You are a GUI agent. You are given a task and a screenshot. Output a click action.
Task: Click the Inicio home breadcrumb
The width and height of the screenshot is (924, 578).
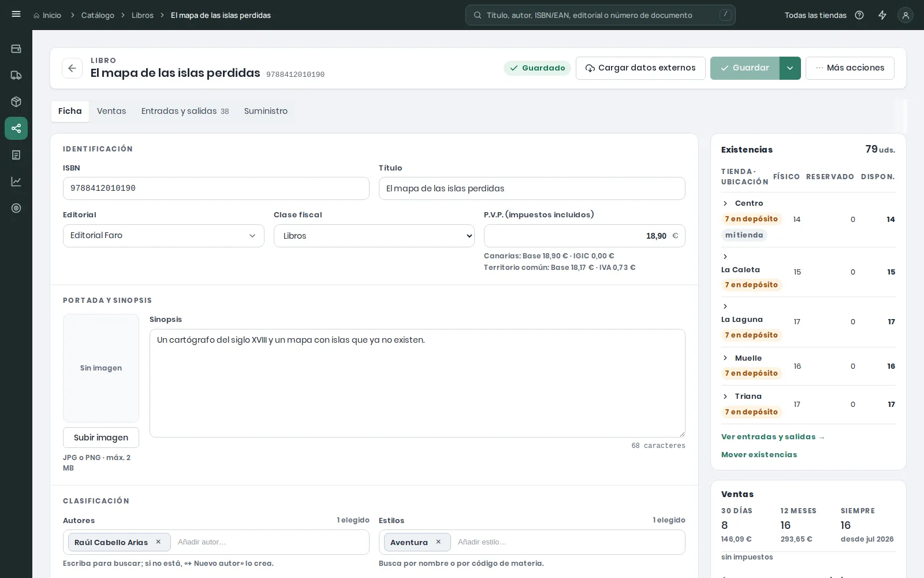(47, 15)
